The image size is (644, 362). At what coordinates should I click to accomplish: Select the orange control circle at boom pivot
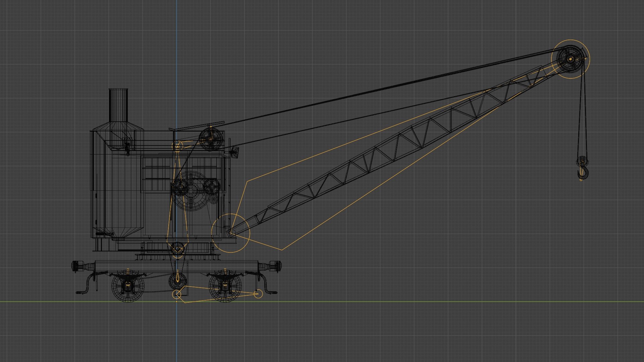[230, 233]
